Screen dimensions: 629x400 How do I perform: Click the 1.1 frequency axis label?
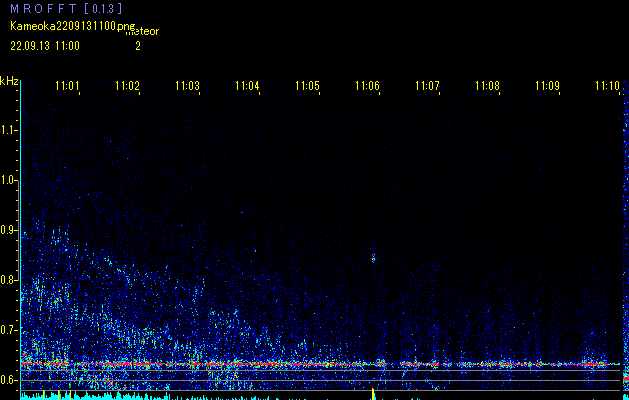coord(8,130)
